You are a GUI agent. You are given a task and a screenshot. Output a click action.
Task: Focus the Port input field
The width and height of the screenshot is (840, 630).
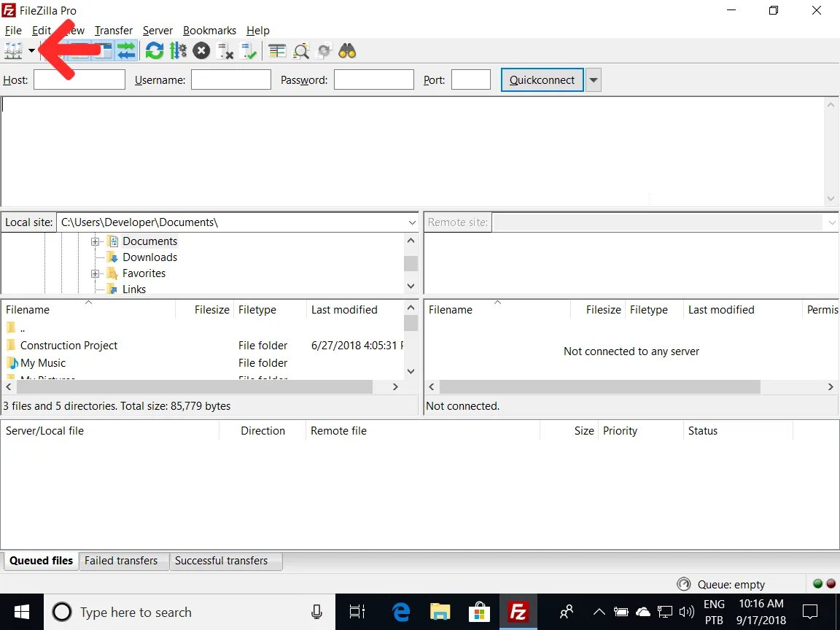(471, 79)
